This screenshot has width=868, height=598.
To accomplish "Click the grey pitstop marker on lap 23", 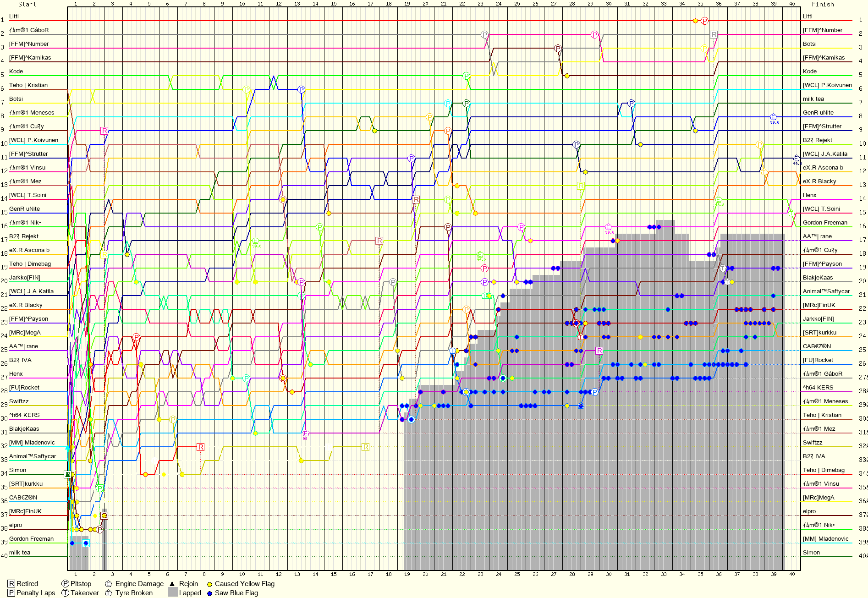I will coord(484,34).
